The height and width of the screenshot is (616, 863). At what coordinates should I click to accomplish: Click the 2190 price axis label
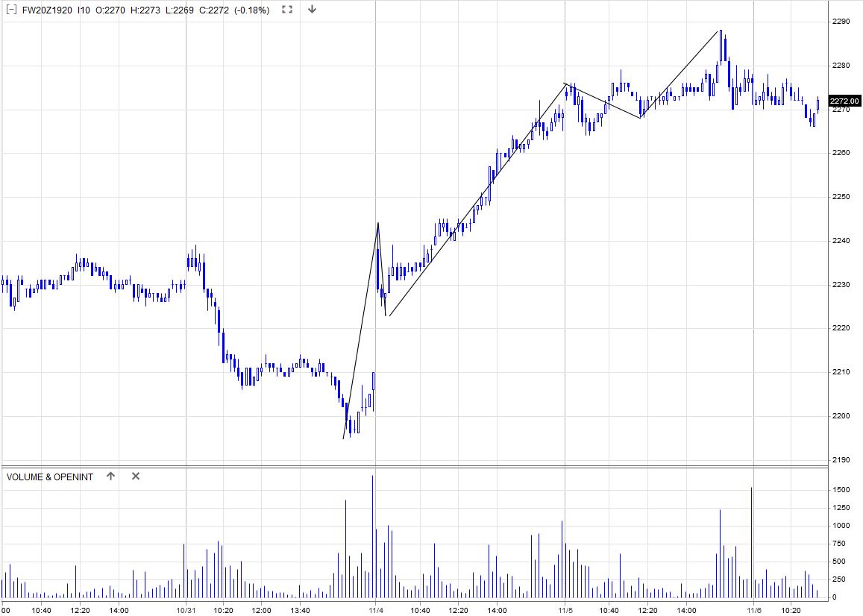pos(841,460)
